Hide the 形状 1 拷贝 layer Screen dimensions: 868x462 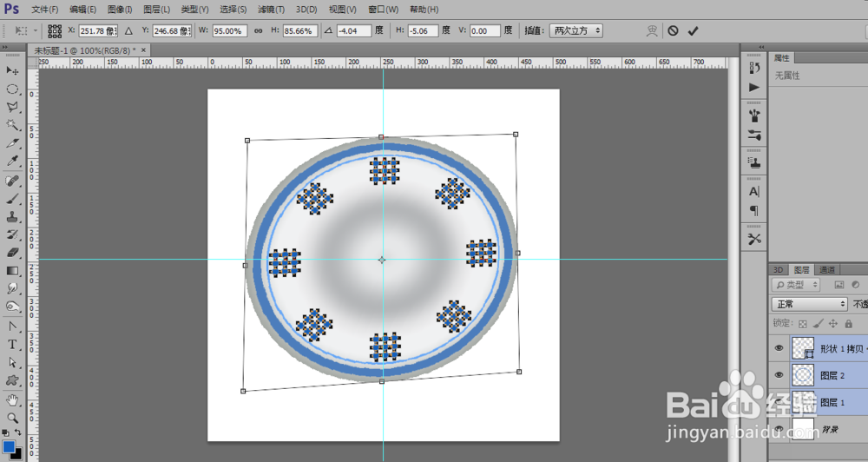[779, 348]
